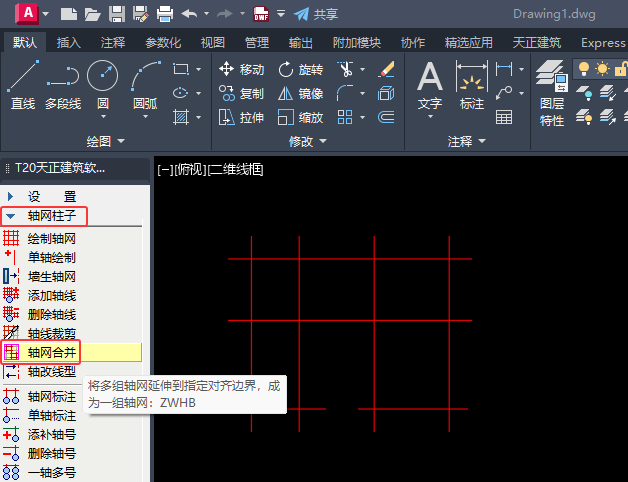The width and height of the screenshot is (628, 482).
Task: Open the Text tool options dropdown
Action: click(x=431, y=117)
